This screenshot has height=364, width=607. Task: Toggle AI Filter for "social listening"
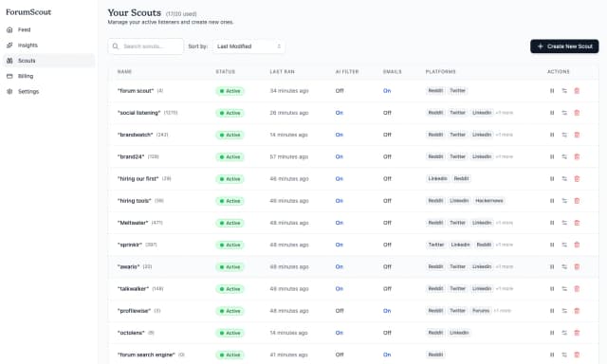(x=340, y=113)
